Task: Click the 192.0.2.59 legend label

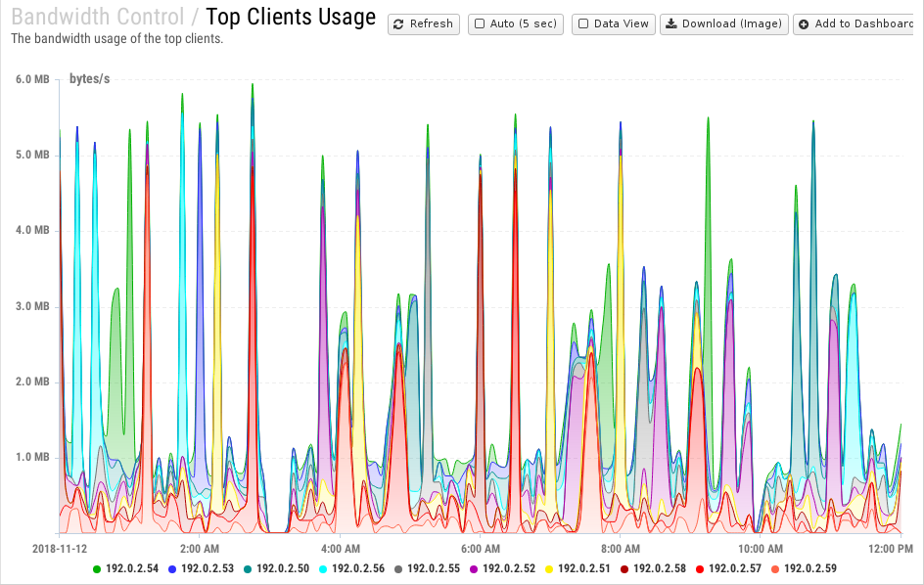Action: tap(810, 568)
